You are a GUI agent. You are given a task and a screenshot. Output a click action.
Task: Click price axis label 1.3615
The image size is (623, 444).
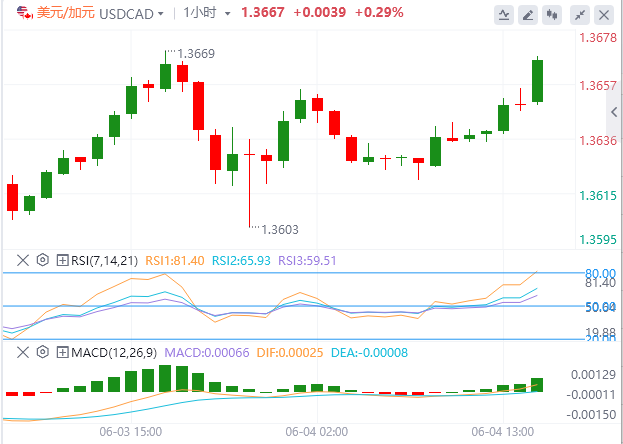point(598,196)
